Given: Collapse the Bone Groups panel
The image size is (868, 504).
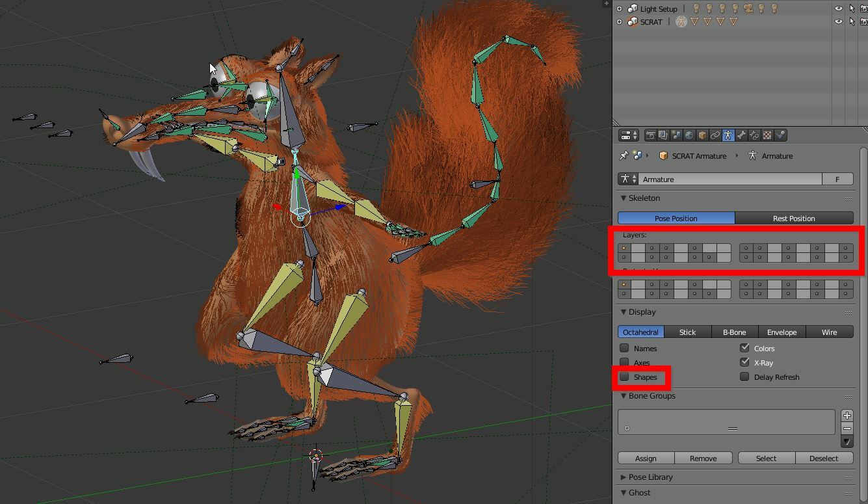Looking at the screenshot, I should click(x=624, y=396).
